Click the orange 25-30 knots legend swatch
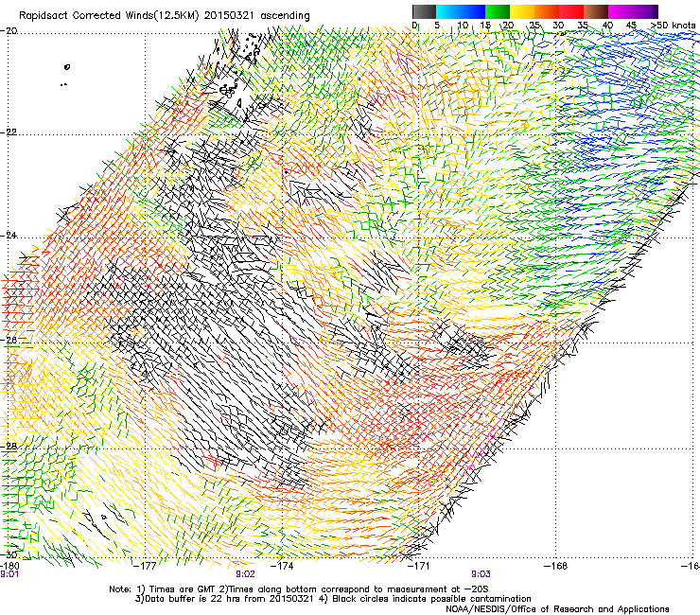This screenshot has width=700, height=615. pyautogui.click(x=547, y=11)
